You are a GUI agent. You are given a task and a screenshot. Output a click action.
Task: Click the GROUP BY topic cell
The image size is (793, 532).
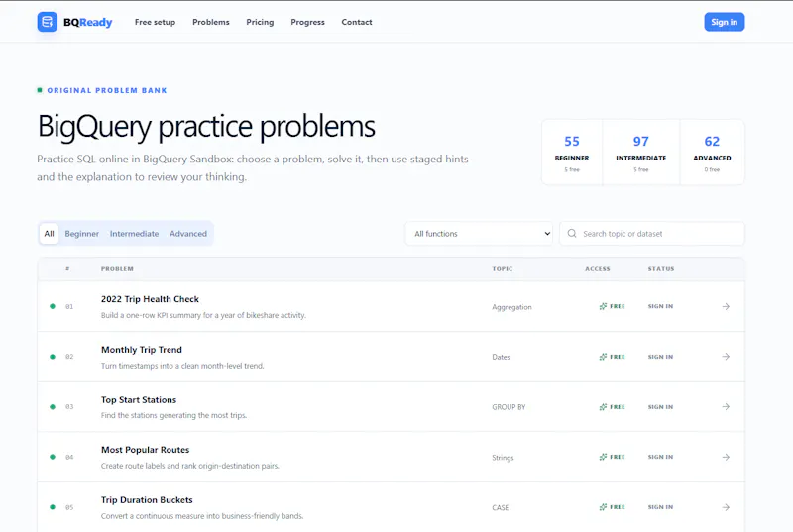(509, 407)
